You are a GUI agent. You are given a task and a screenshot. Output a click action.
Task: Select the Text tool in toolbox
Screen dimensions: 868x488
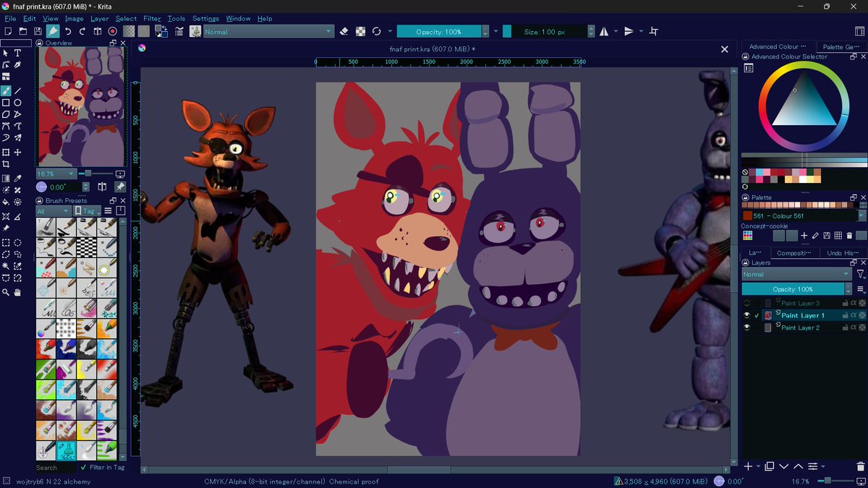click(x=18, y=53)
